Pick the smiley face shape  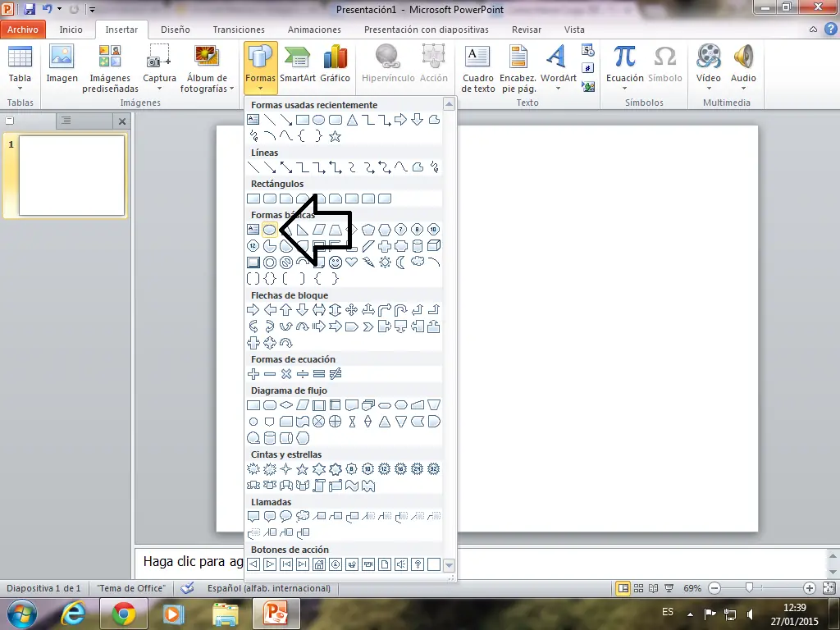coord(336,262)
